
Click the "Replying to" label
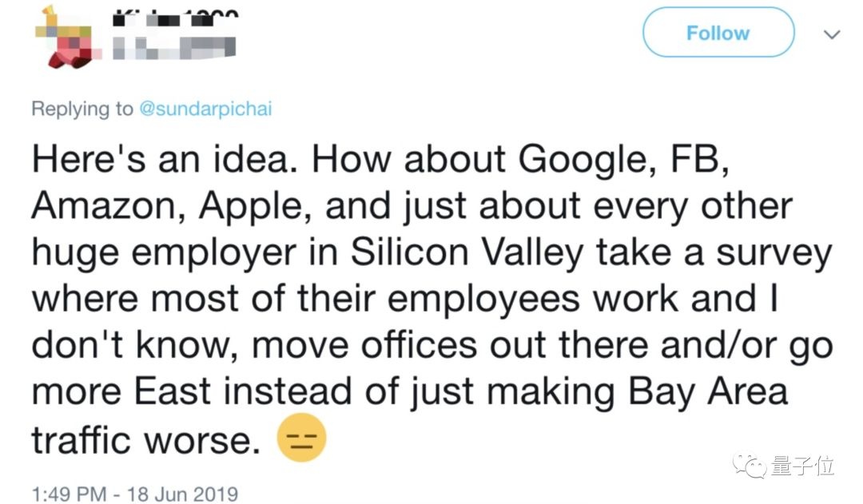tap(82, 109)
